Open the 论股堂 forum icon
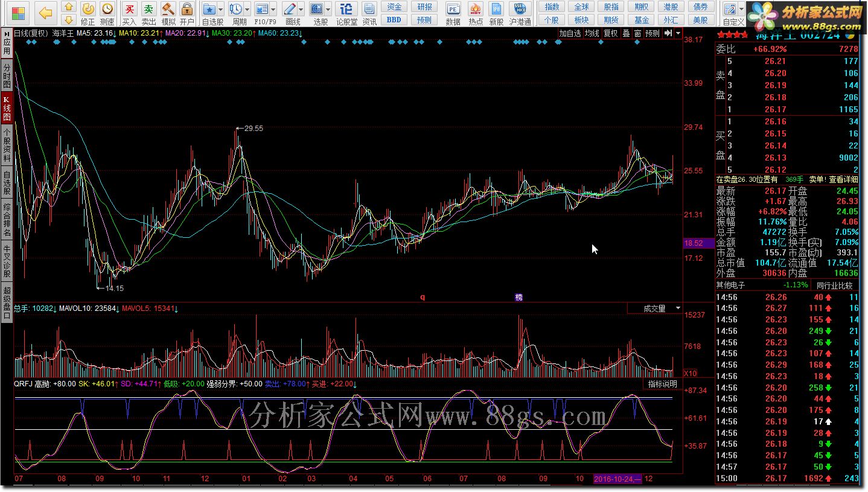 346,13
